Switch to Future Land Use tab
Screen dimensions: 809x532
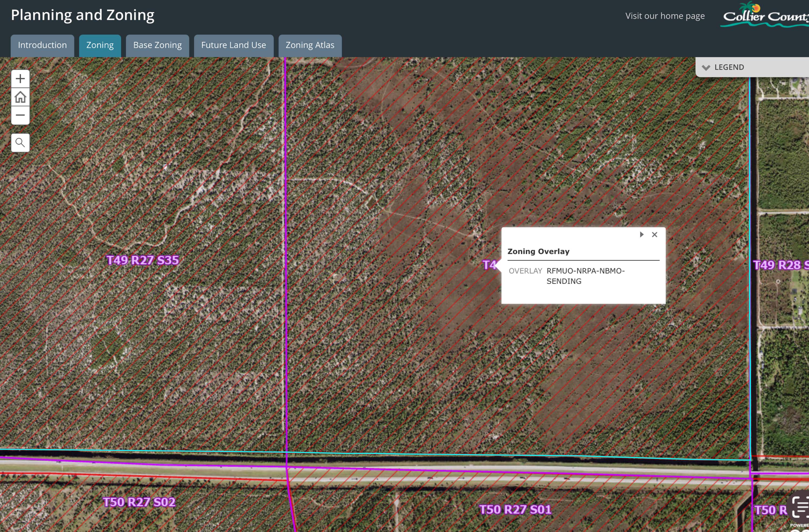(x=234, y=45)
